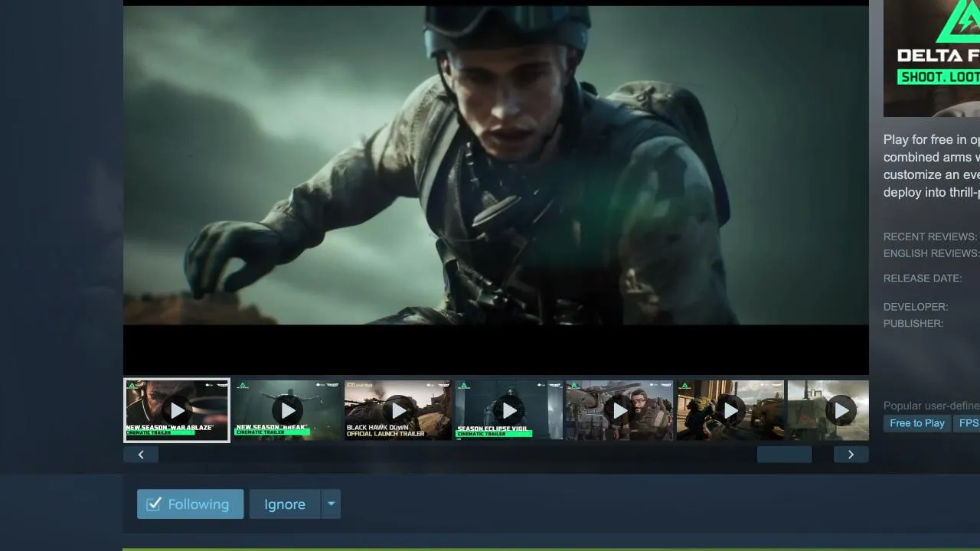Click the "PUBLISHER:" label
The height and width of the screenshot is (551, 980).
913,324
